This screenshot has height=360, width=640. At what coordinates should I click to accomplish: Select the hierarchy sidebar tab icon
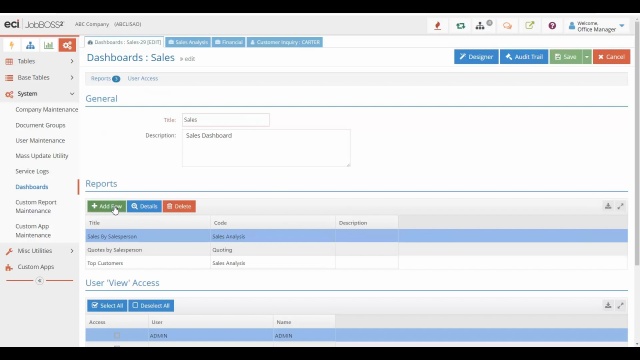coord(30,45)
